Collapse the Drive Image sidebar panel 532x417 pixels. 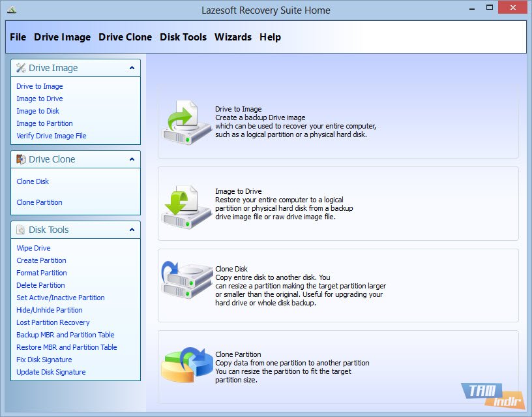[x=133, y=68]
